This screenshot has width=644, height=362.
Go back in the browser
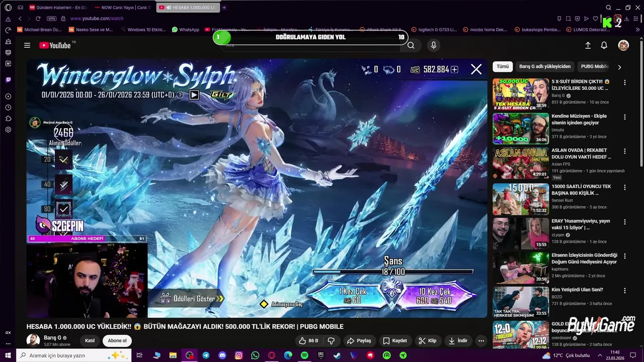pyautogui.click(x=20, y=19)
